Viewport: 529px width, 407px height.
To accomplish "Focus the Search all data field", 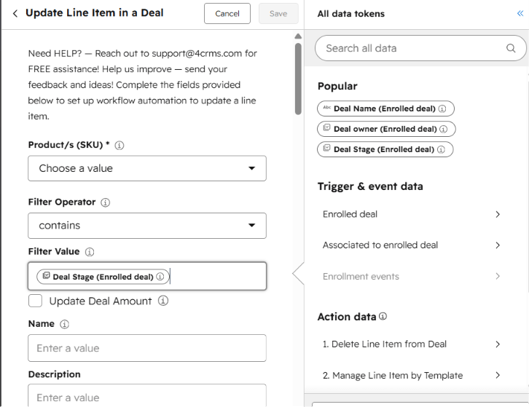I will pos(420,48).
